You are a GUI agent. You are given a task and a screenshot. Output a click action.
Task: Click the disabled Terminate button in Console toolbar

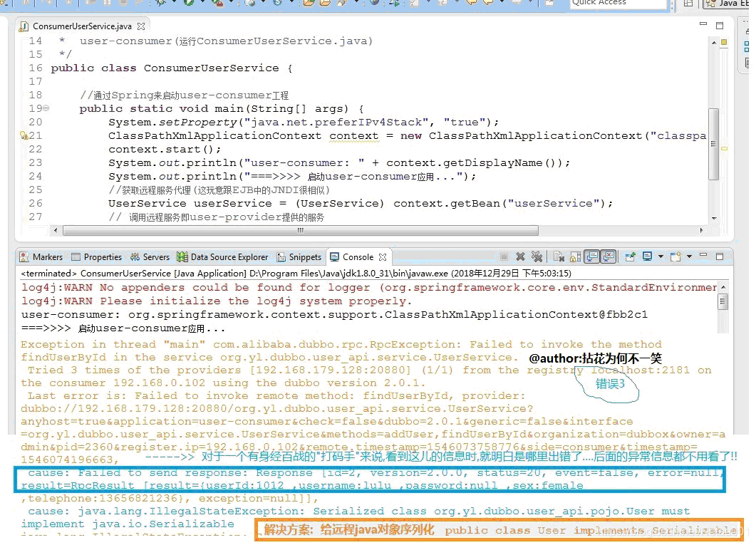504,257
